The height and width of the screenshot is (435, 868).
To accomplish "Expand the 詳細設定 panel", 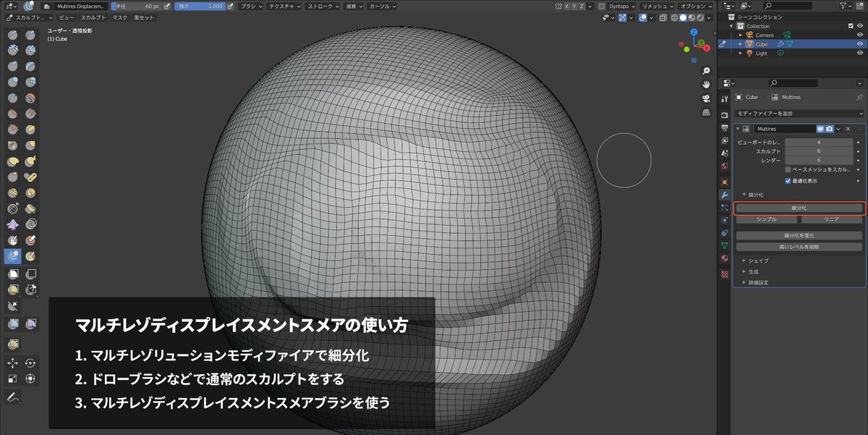I will click(x=757, y=283).
